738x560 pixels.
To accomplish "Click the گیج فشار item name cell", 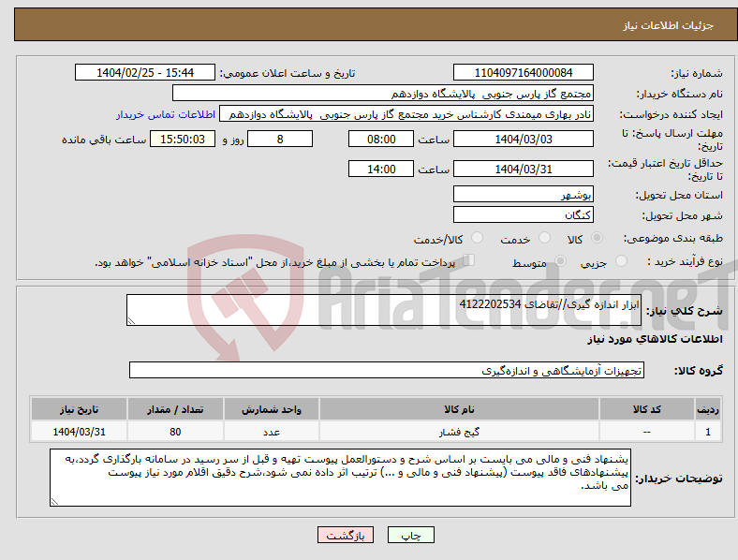I will pyautogui.click(x=459, y=432).
